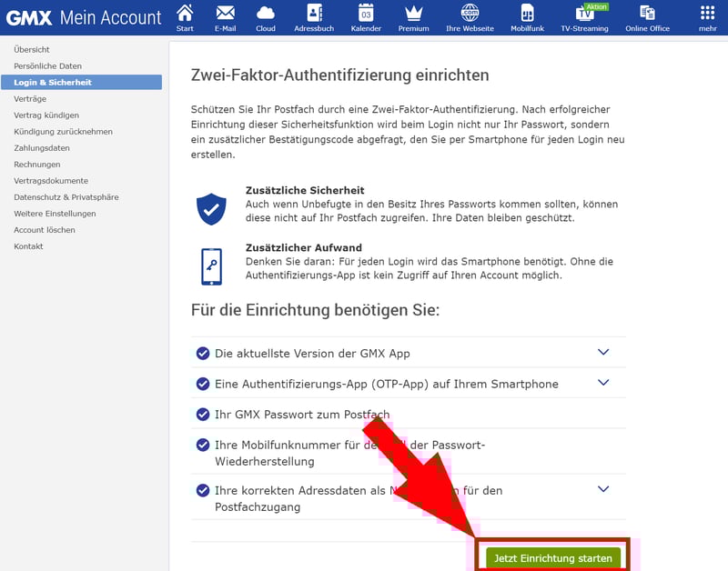Open Datenschutz & Privatsphäre in sidebar
728x571 pixels.
point(66,197)
